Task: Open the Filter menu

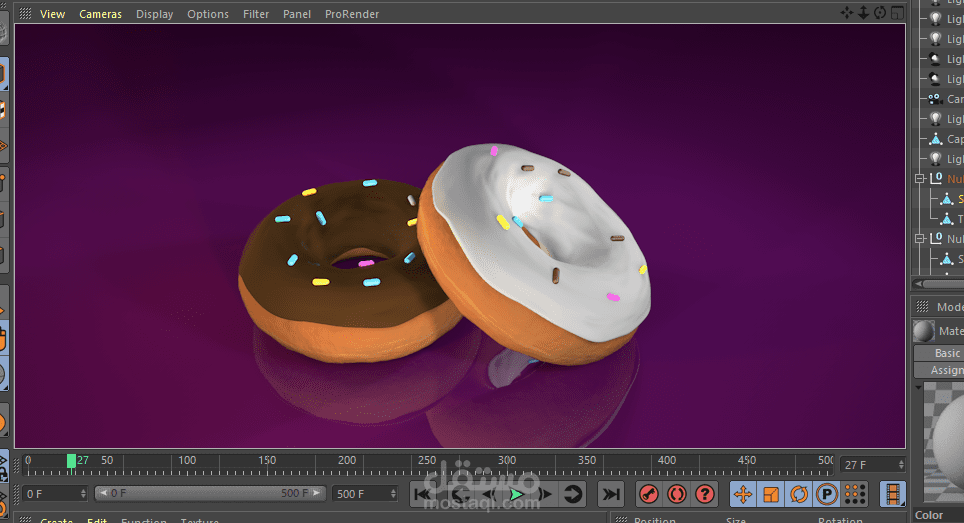Action: [256, 14]
